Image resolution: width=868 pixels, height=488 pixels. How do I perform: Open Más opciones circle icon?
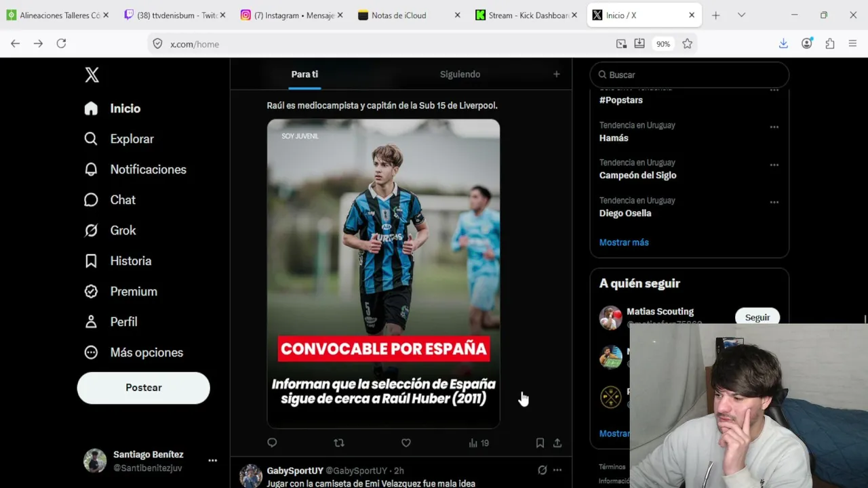91,352
